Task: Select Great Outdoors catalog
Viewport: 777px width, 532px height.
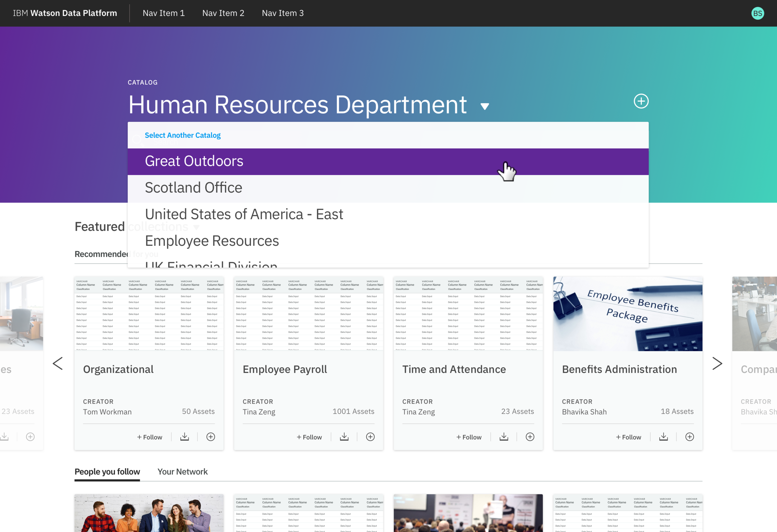Action: click(x=388, y=162)
